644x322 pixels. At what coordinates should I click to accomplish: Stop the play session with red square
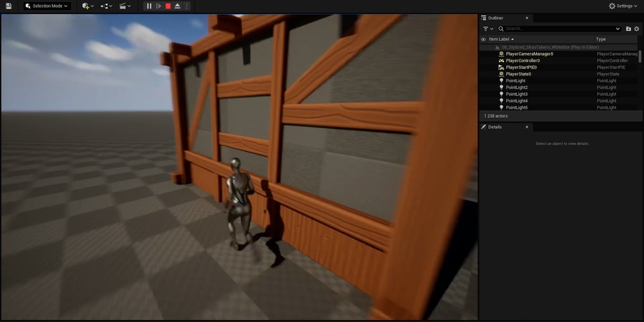click(168, 6)
